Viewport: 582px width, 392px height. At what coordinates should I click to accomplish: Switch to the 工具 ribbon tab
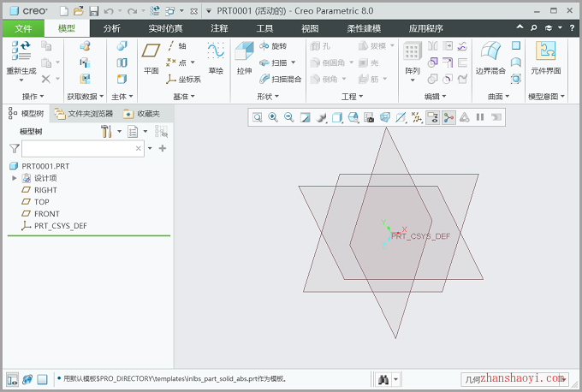click(264, 28)
